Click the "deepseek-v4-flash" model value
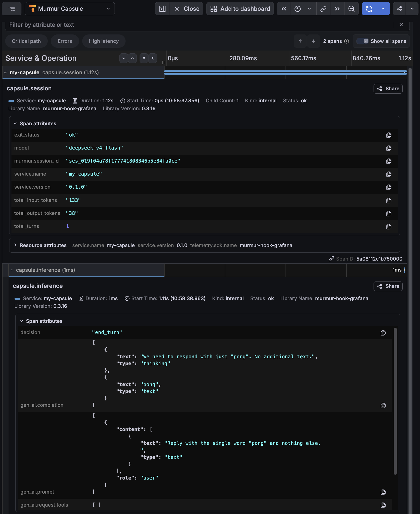 (94, 148)
